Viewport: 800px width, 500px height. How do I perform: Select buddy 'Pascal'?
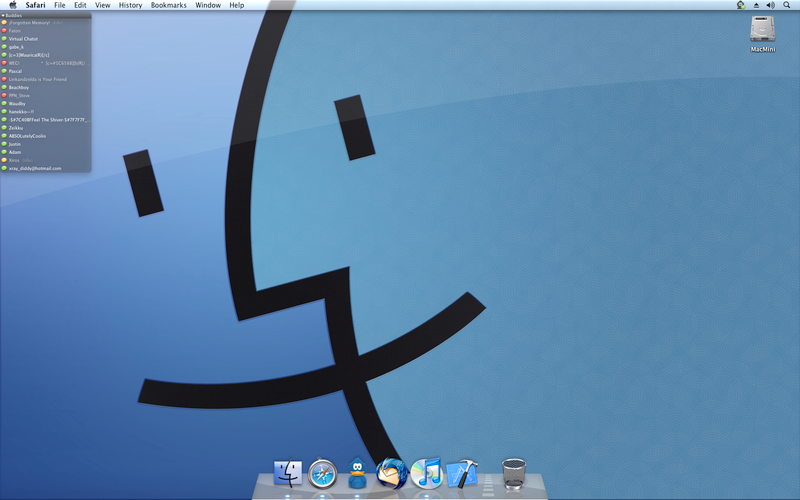[x=46, y=71]
